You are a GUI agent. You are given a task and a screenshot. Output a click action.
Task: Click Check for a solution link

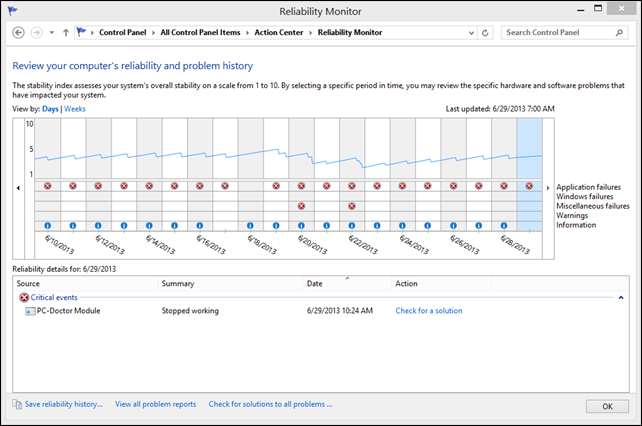point(429,311)
